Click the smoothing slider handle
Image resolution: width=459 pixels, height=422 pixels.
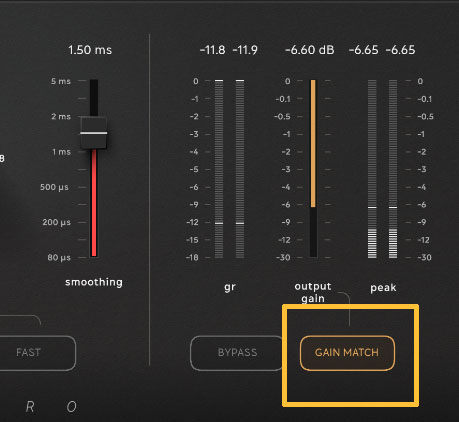coord(94,133)
